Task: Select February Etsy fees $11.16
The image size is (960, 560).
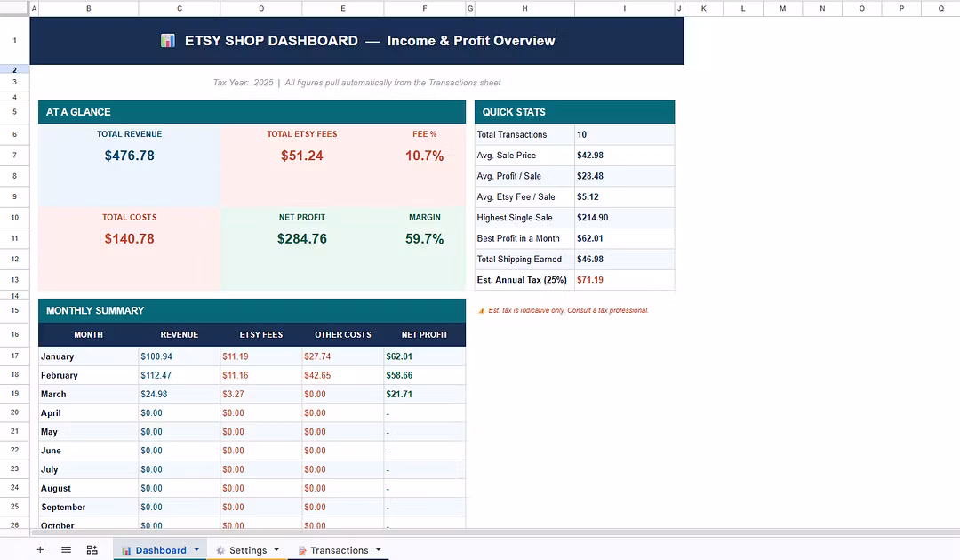Action: [261, 375]
